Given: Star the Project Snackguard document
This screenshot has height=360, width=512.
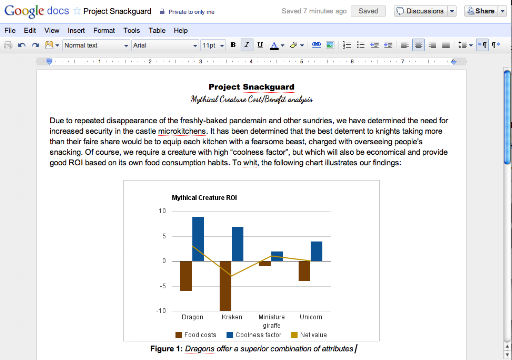Looking at the screenshot, I should 77,11.
